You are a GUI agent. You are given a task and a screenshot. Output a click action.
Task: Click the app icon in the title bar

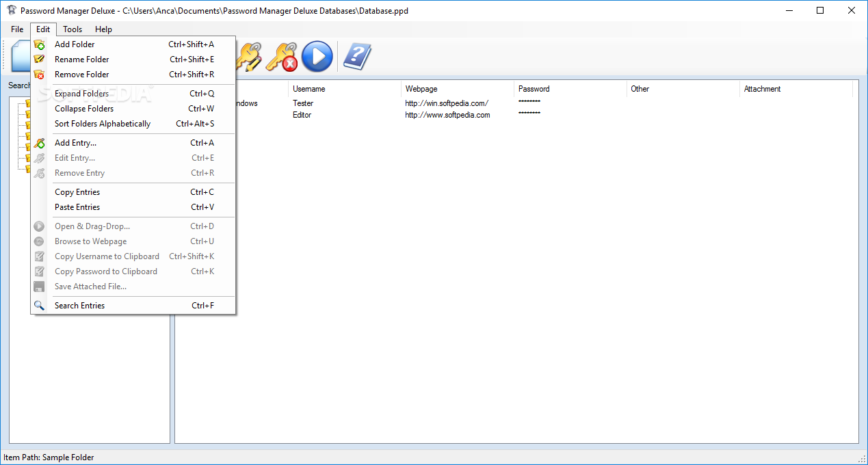(12, 11)
